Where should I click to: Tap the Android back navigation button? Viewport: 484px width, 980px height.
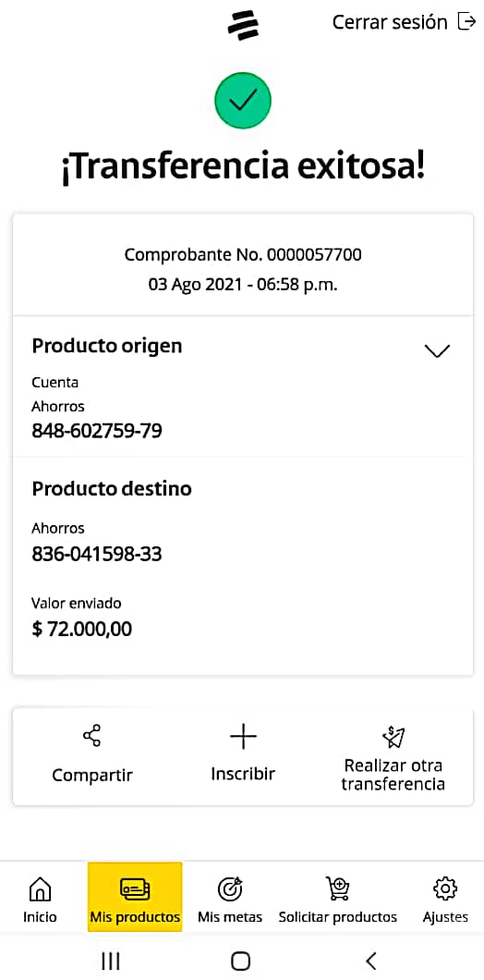[x=371, y=960]
